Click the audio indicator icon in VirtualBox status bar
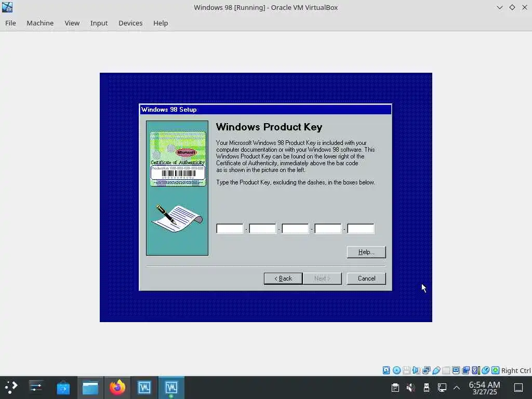The height and width of the screenshot is (399, 532). (x=416, y=370)
